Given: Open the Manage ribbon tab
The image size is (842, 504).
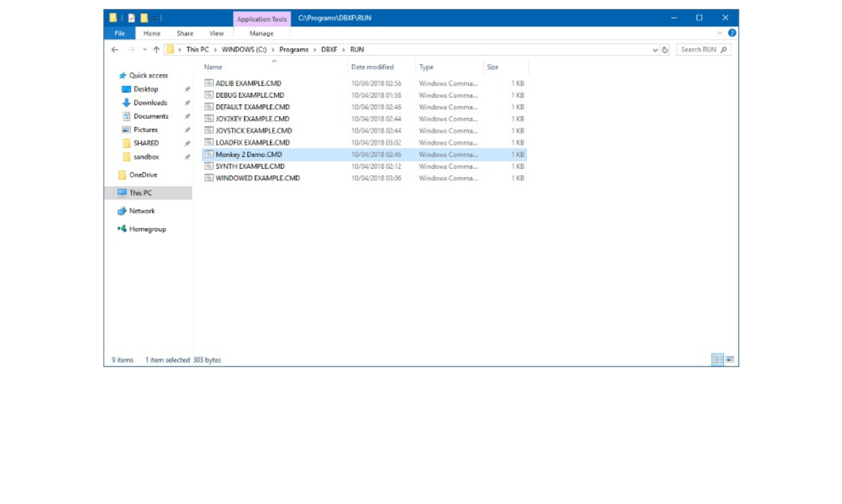Looking at the screenshot, I should pyautogui.click(x=261, y=33).
